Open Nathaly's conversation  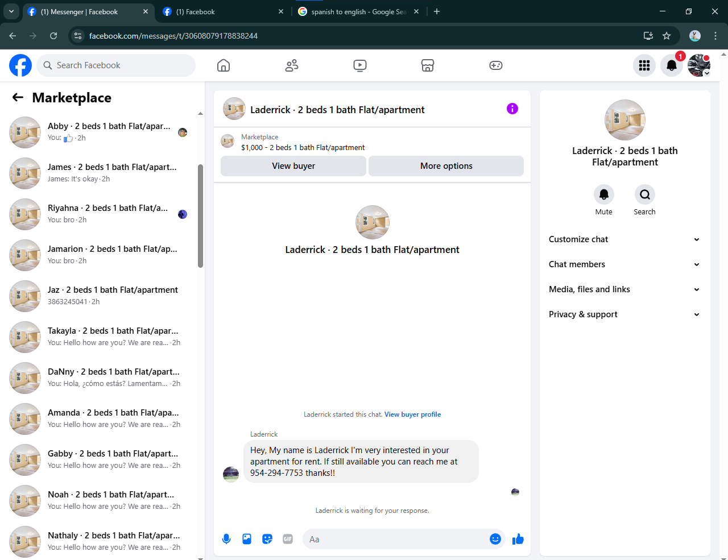coord(100,542)
